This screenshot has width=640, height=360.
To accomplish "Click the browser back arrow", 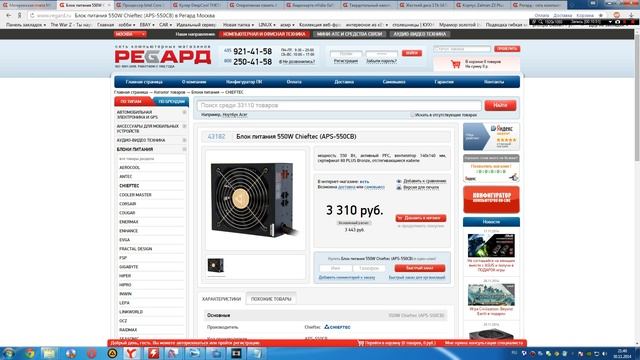I will 9,15.
